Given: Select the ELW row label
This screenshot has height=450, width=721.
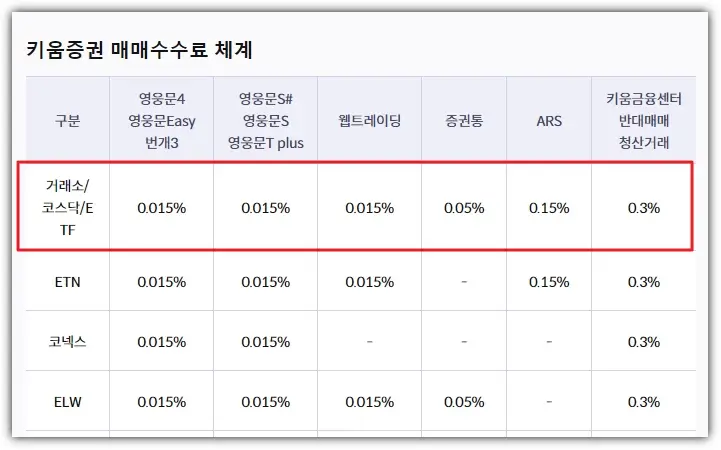Looking at the screenshot, I should click(x=67, y=402).
